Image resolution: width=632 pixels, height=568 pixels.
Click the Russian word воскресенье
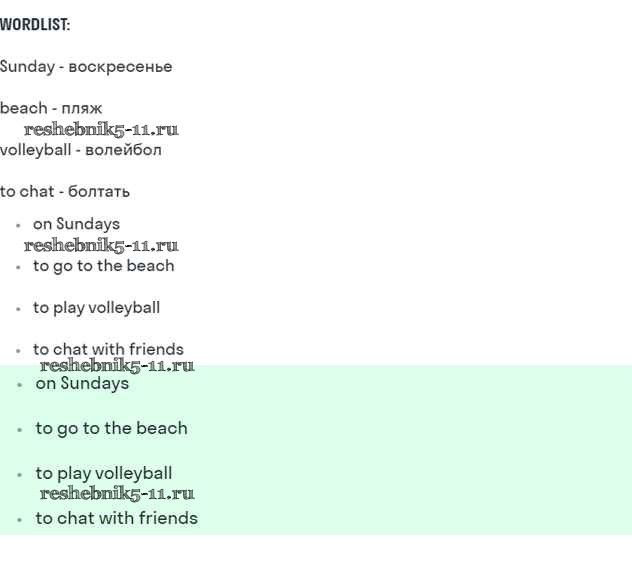tap(120, 67)
